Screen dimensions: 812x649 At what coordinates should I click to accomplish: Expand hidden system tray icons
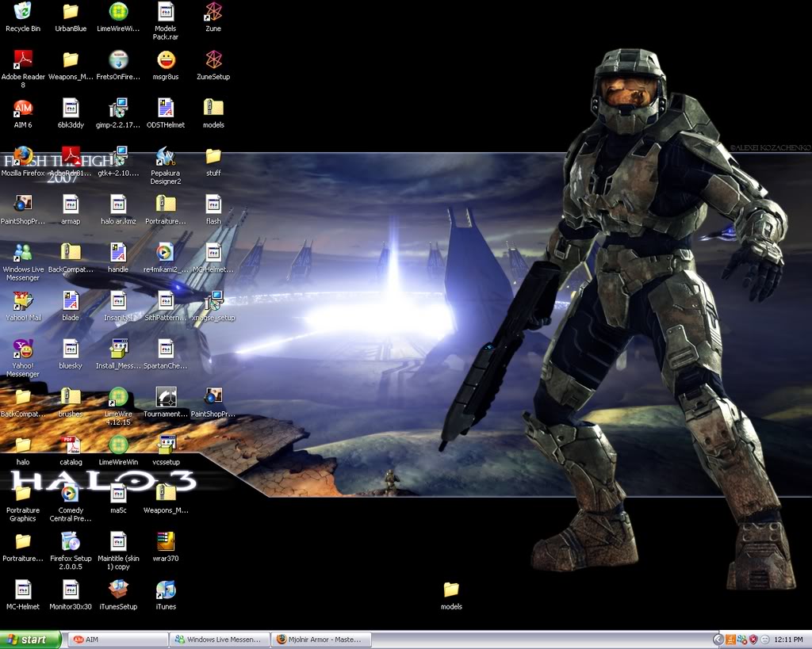pyautogui.click(x=718, y=639)
